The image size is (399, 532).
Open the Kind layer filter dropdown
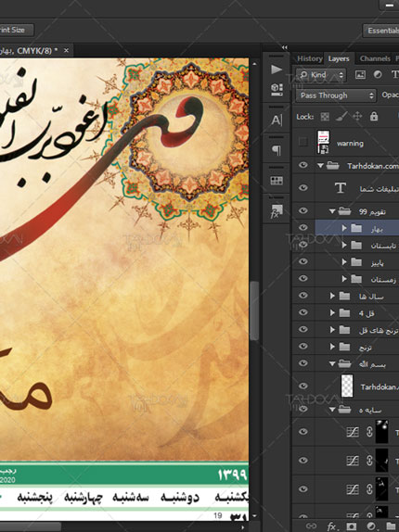tap(320, 75)
